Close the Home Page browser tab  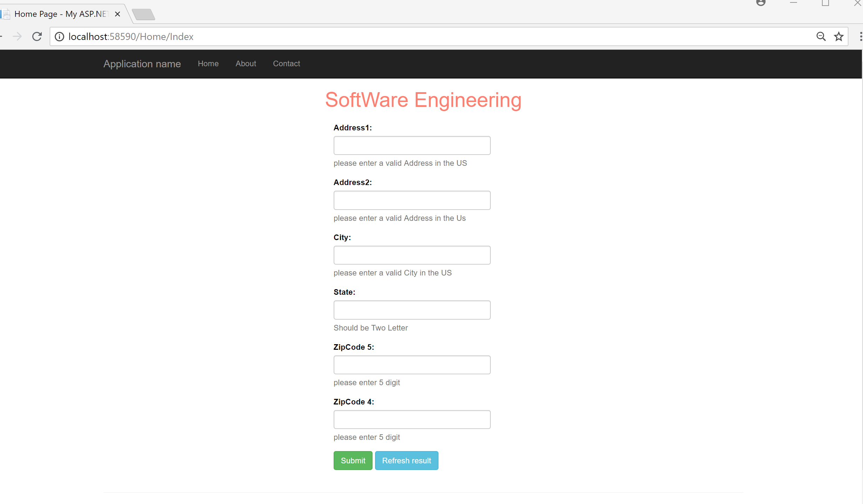tap(118, 14)
